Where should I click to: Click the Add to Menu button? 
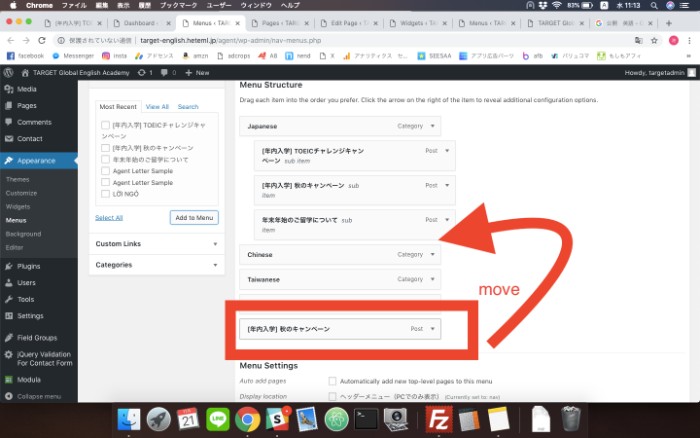(194, 217)
